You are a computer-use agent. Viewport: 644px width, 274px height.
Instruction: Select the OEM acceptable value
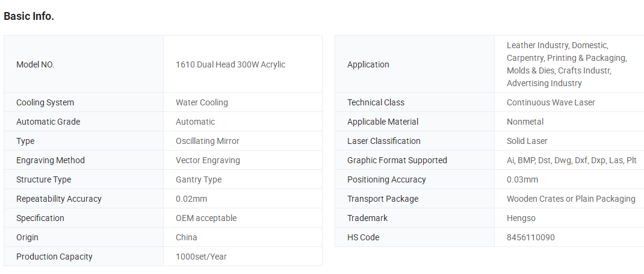point(206,218)
